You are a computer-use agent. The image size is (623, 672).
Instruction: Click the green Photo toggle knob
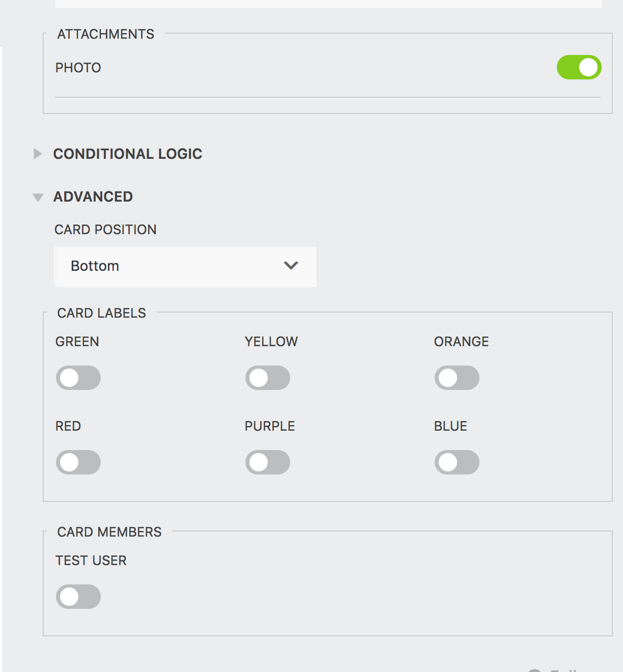588,67
